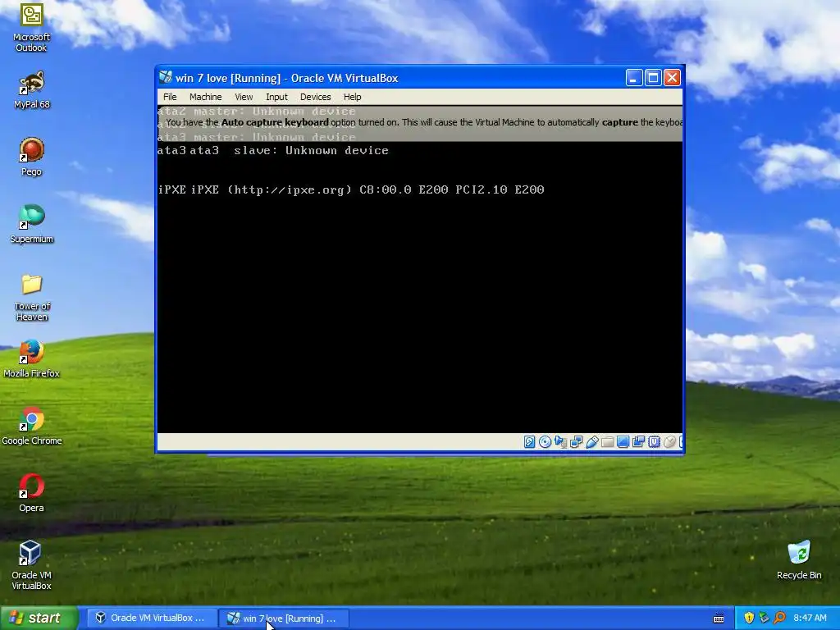Viewport: 840px width, 630px height.
Task: Open the Help menu
Action: (353, 97)
